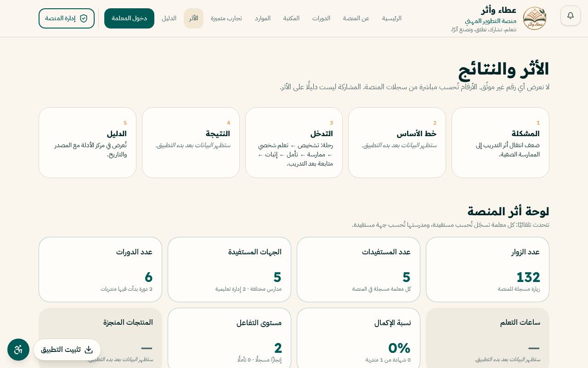Click the لوحة أثر المنصة section heading
The width and height of the screenshot is (588, 368).
tap(508, 212)
